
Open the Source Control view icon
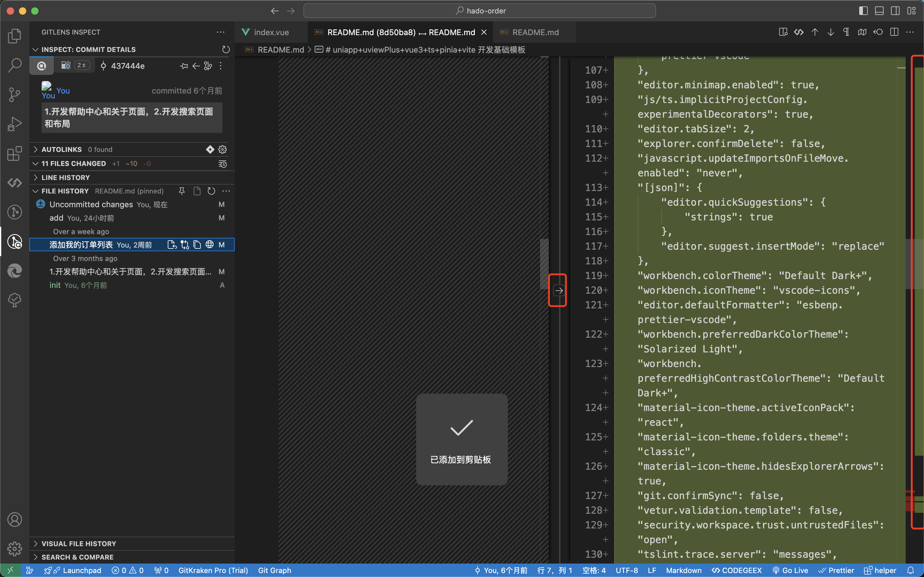tap(14, 94)
